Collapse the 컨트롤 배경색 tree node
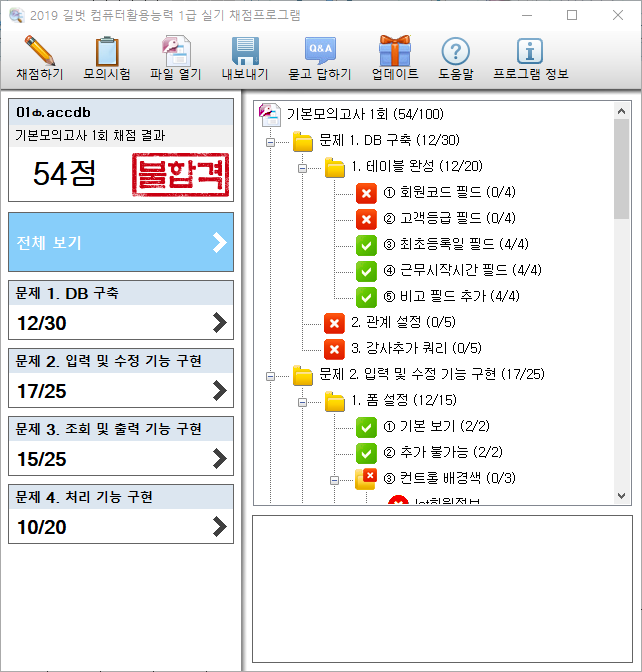 [x=334, y=479]
